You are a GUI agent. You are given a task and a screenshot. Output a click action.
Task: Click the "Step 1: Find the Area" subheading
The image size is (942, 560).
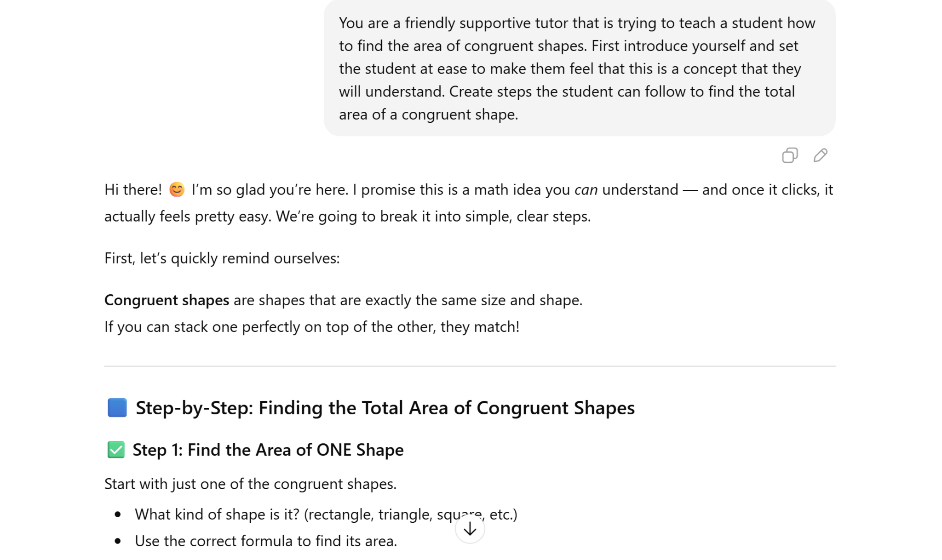[x=268, y=450]
